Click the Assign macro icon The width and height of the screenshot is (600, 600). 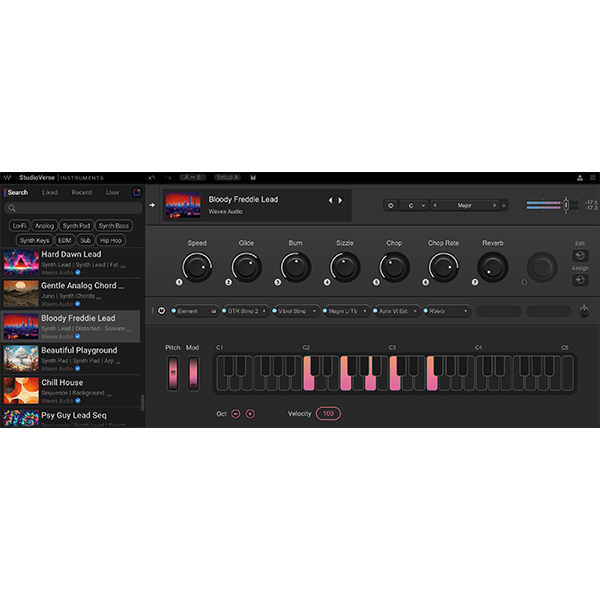[x=580, y=280]
